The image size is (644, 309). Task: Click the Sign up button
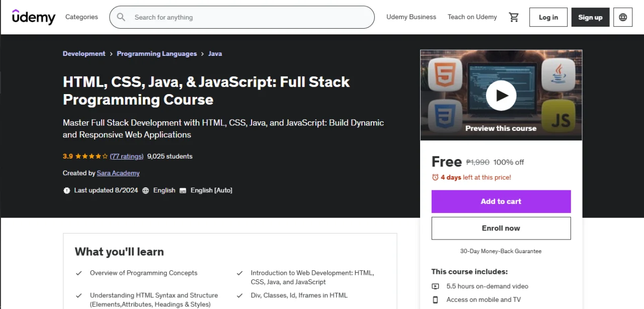pyautogui.click(x=590, y=17)
